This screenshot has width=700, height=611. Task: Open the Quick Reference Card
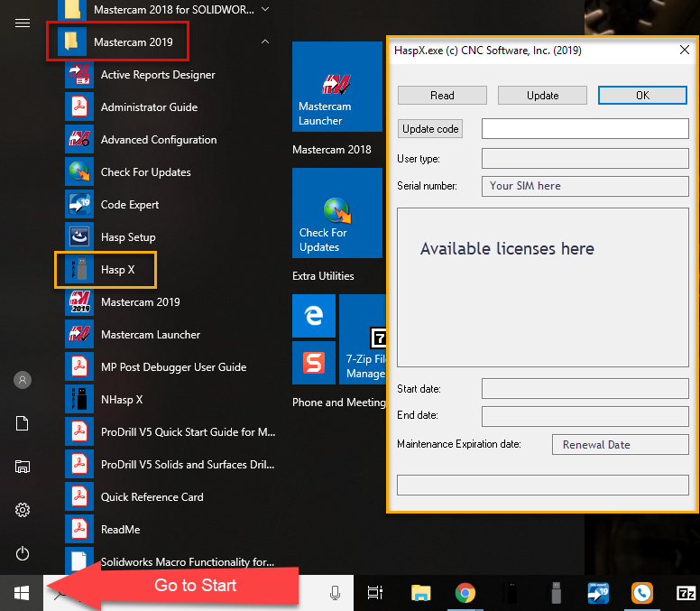pos(170,497)
